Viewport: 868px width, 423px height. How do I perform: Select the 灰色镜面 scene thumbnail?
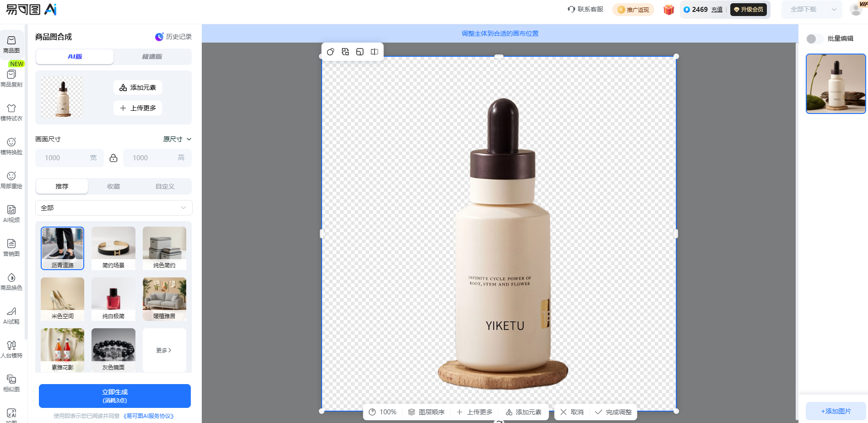[113, 350]
